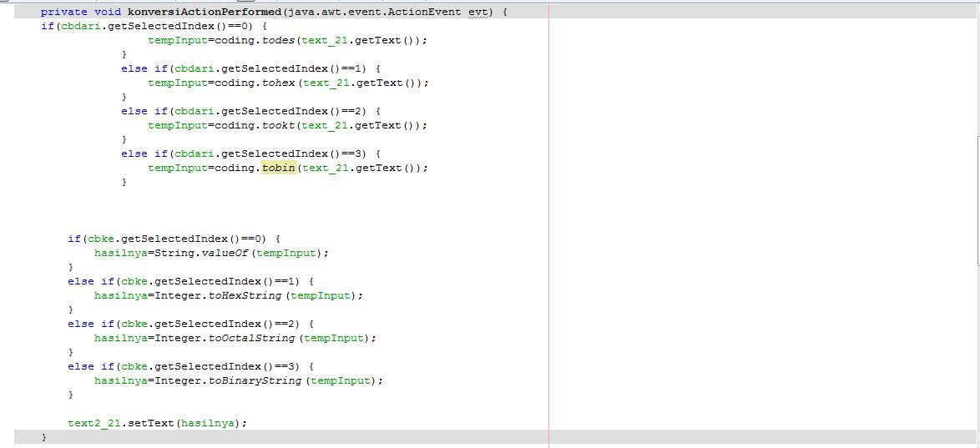980x448 pixels.
Task: Click 'hasilnya' on the toBinaryString line
Action: [121, 380]
